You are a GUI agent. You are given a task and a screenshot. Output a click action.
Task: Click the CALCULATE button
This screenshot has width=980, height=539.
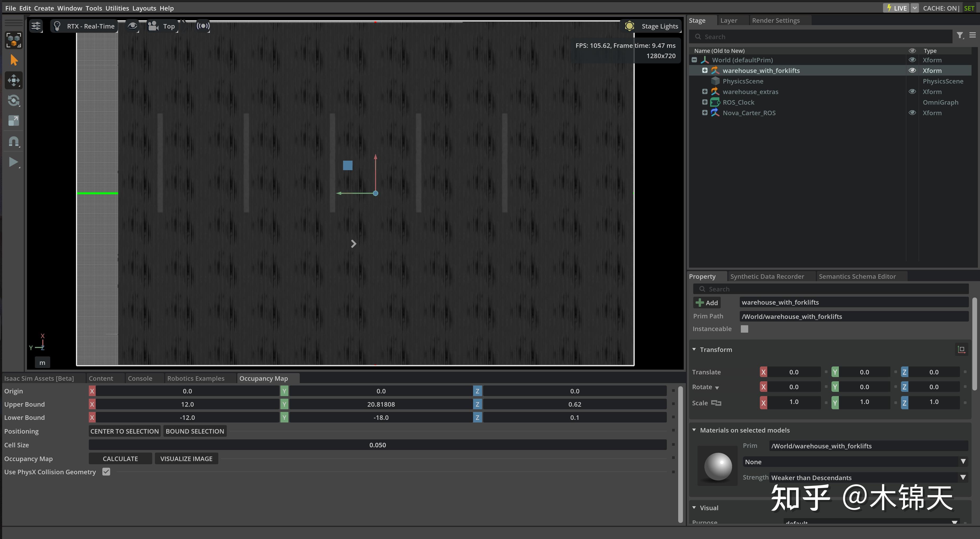(x=120, y=458)
